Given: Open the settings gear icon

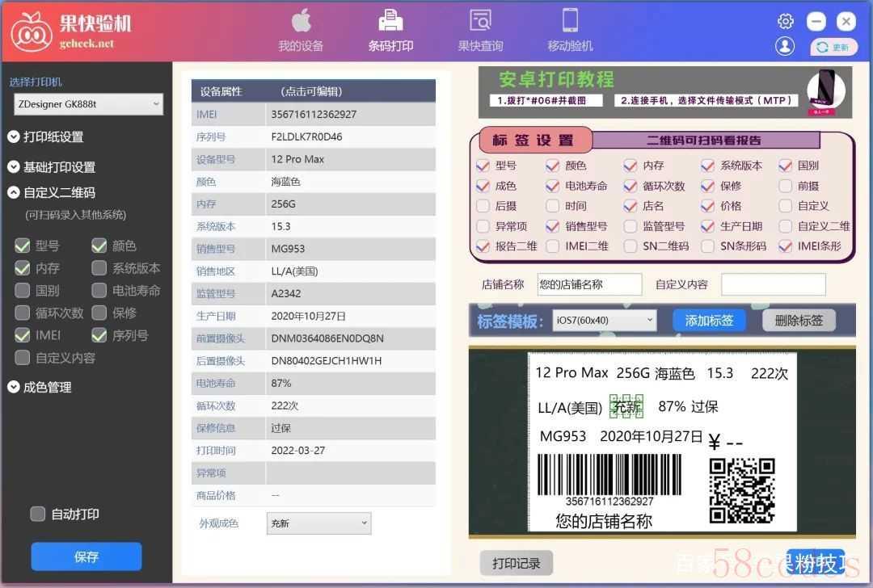Looking at the screenshot, I should click(x=785, y=22).
